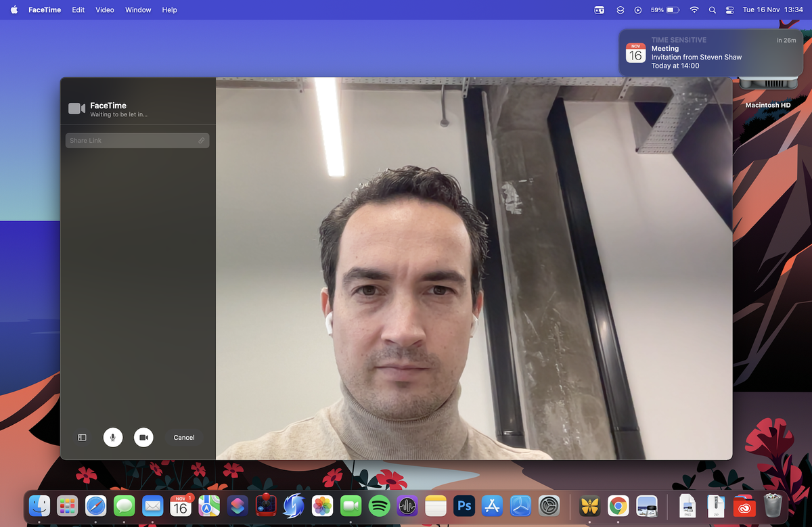The image size is (812, 527).
Task: Open Photos from the Dock
Action: 322,505
